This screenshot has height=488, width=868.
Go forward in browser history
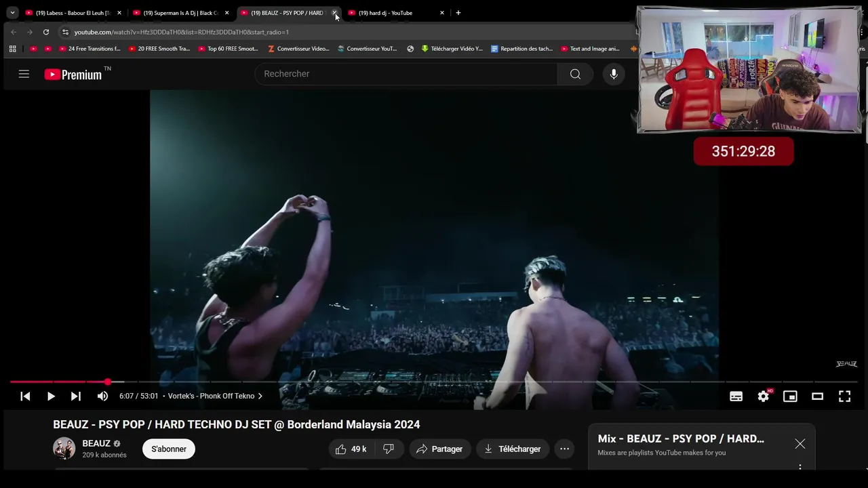(x=30, y=32)
